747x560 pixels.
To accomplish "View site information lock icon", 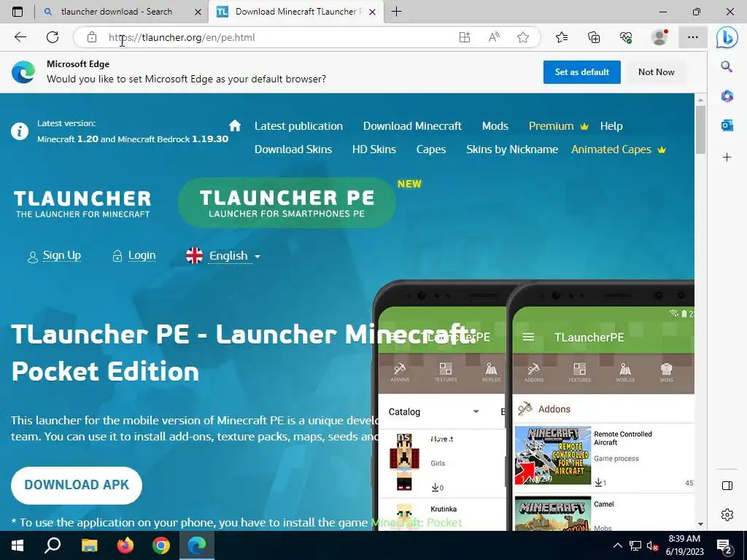I will pos(92,37).
